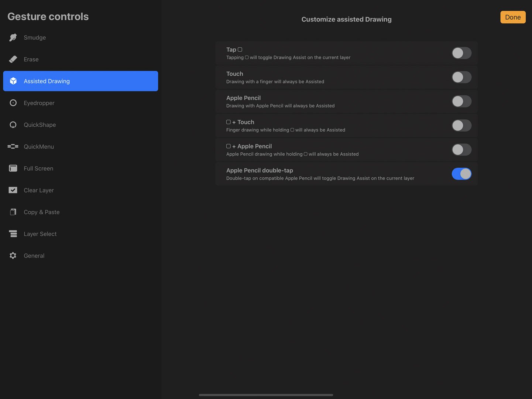This screenshot has width=532, height=399.
Task: Open the General gesture settings page
Action: [x=34, y=255]
